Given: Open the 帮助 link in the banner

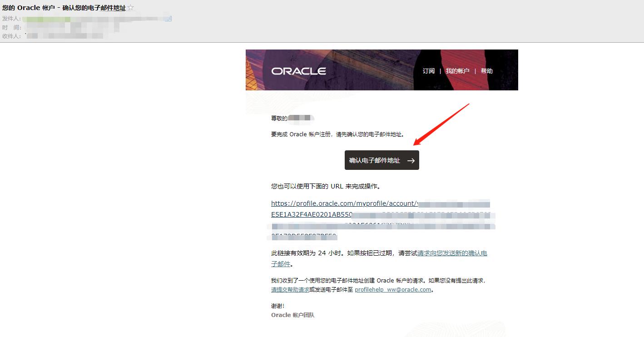Looking at the screenshot, I should click(487, 71).
